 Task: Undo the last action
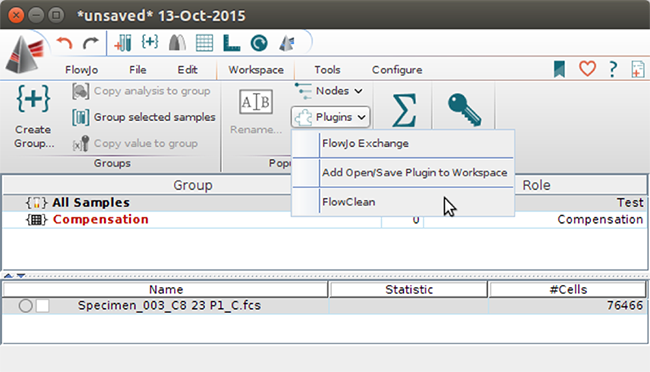tap(64, 43)
